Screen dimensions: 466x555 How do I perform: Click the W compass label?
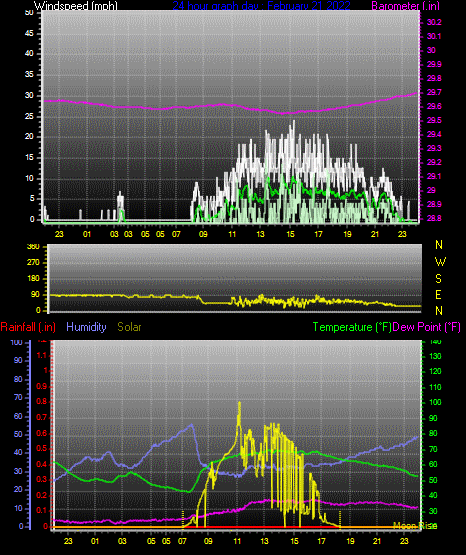tap(440, 262)
